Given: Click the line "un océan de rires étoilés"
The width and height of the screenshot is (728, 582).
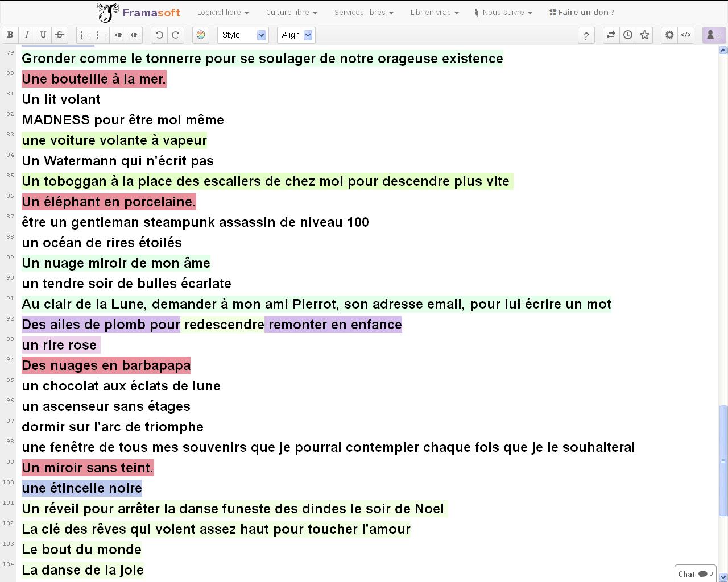Looking at the screenshot, I should click(102, 243).
